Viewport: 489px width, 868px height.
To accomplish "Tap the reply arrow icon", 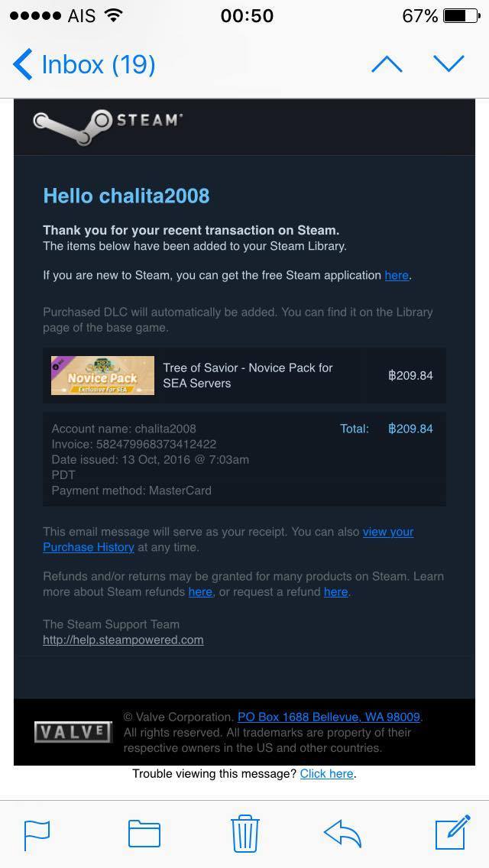I will pos(342,833).
